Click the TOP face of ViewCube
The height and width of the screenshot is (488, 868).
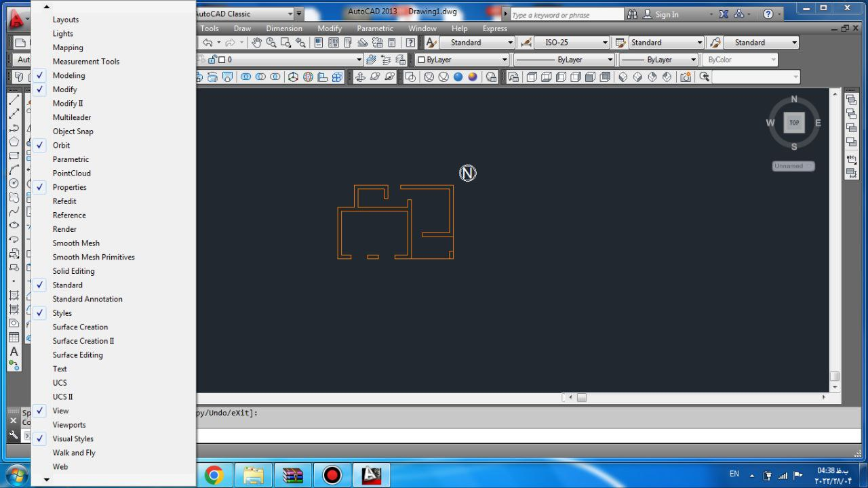coord(794,123)
